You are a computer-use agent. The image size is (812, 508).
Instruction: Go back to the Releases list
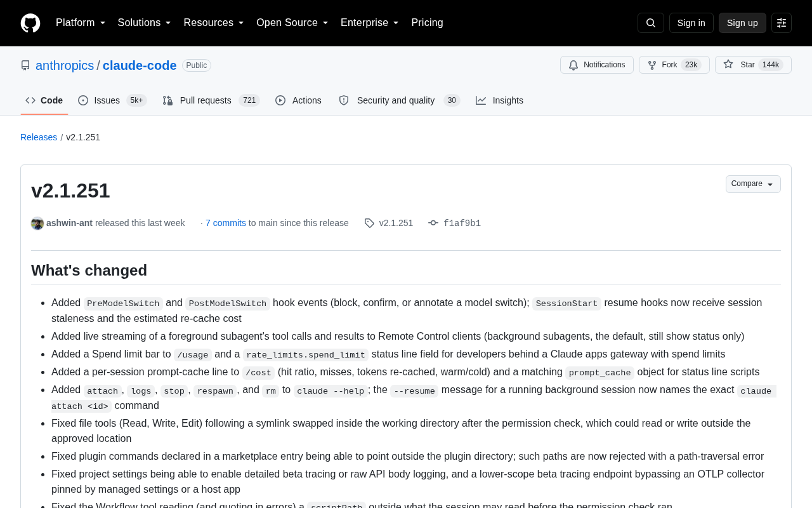(39, 137)
